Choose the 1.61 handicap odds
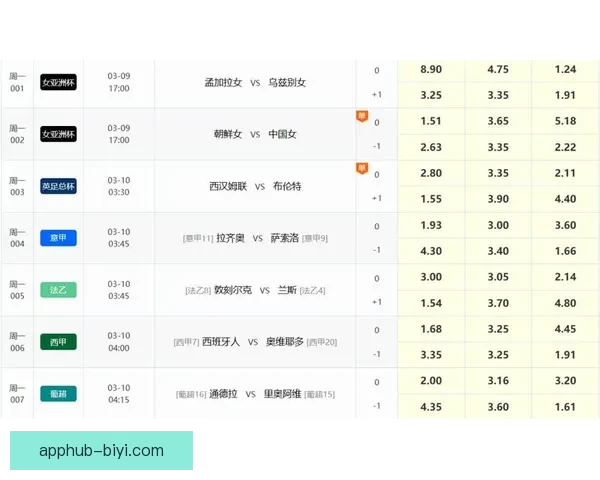This screenshot has height=480, width=600. click(x=565, y=407)
